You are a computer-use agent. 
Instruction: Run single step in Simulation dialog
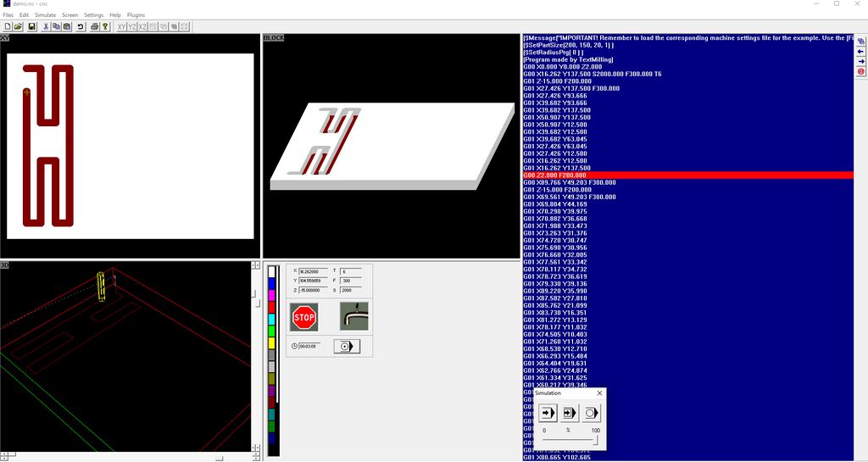click(548, 413)
